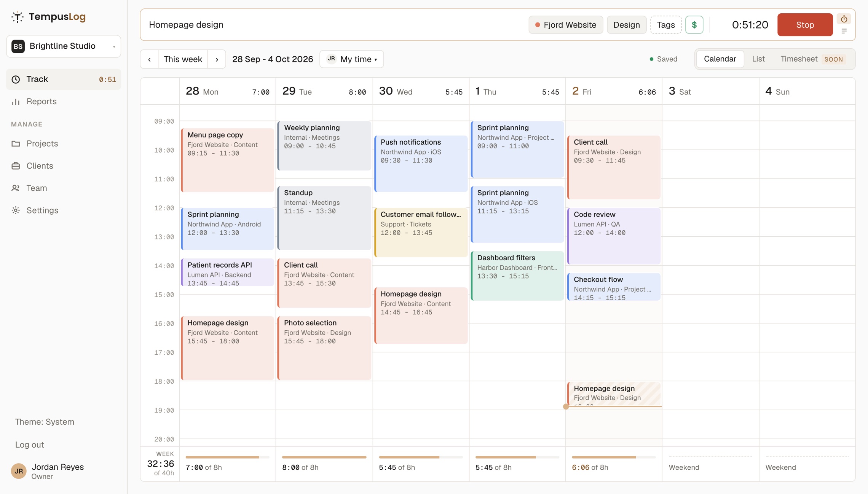Open the Patient records API entry
868x494 pixels.
[x=228, y=272]
